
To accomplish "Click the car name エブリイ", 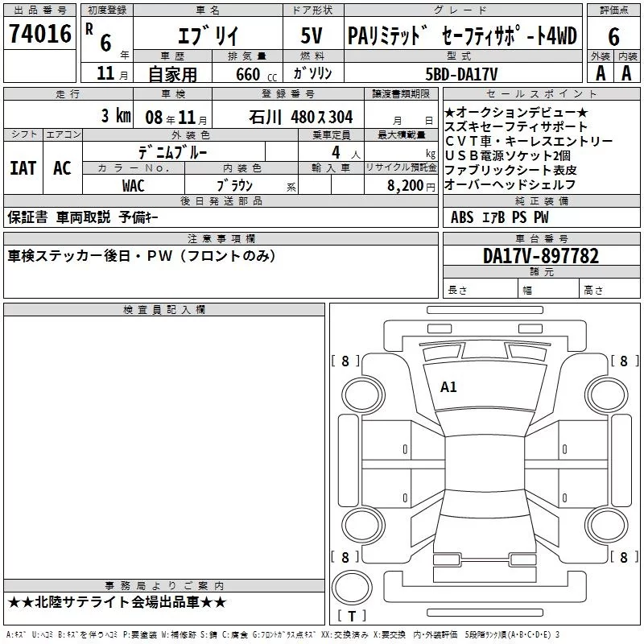I will pyautogui.click(x=208, y=35).
